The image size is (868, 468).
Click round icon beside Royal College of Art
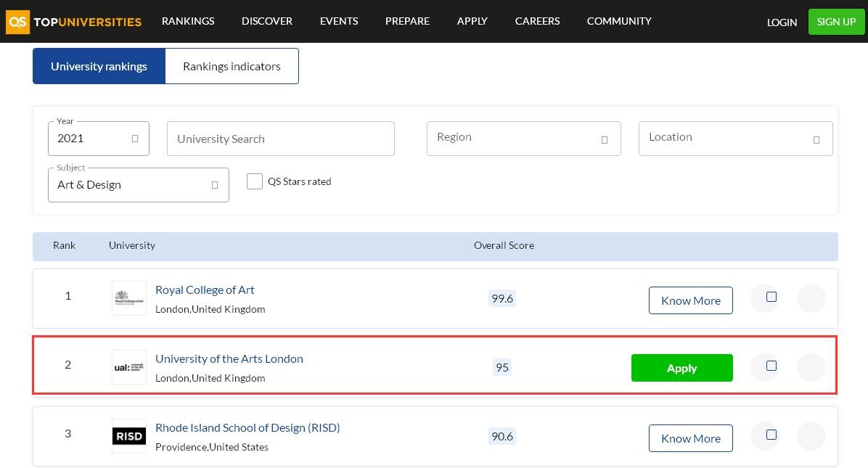point(811,298)
